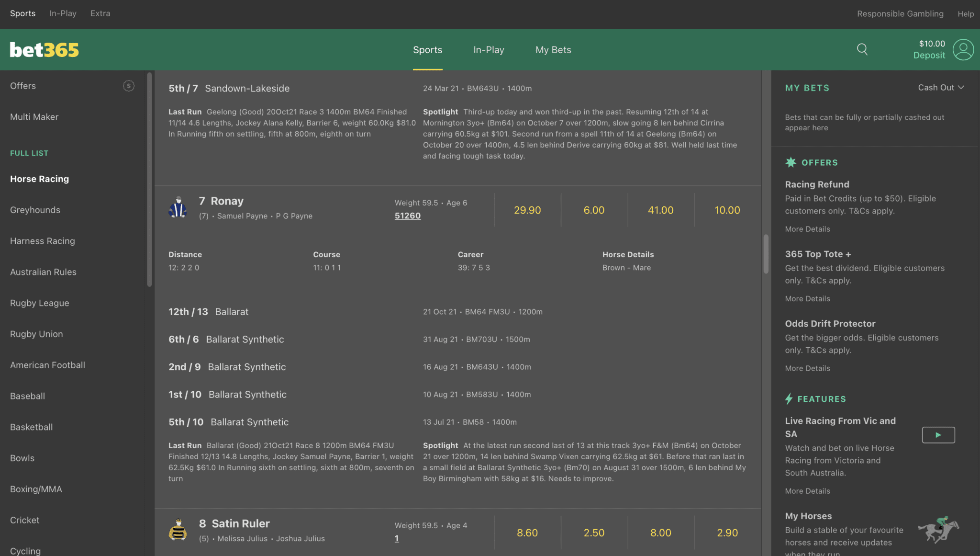Click the Racing Refund offer title

pos(817,184)
